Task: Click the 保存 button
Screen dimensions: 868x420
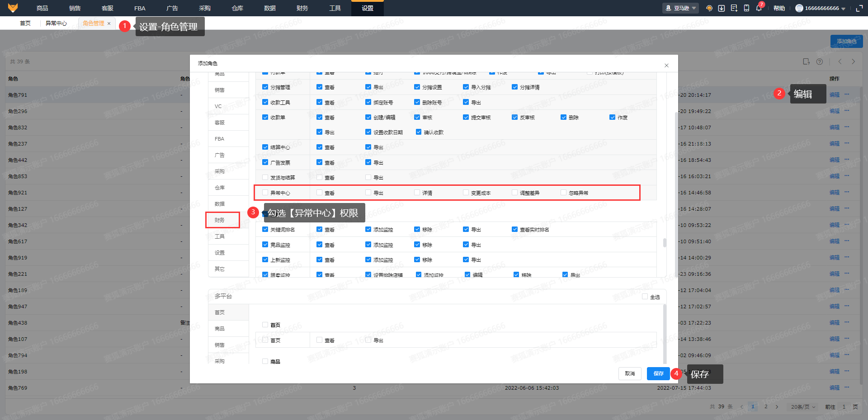Action: [658, 373]
